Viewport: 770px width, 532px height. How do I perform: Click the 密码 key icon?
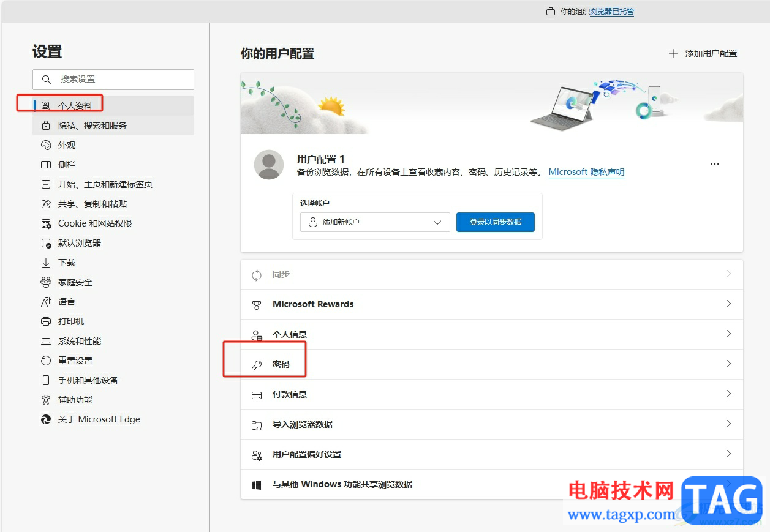click(x=257, y=365)
